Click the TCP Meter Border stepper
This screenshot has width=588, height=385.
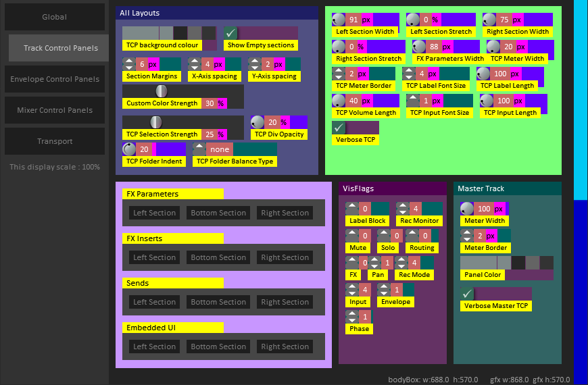tap(339, 74)
